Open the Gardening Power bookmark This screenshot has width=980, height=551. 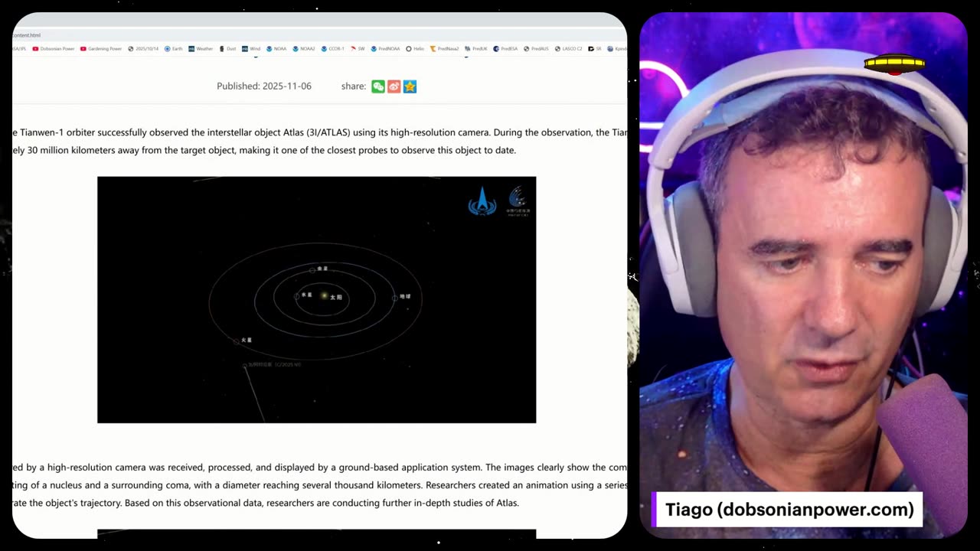[x=101, y=49]
